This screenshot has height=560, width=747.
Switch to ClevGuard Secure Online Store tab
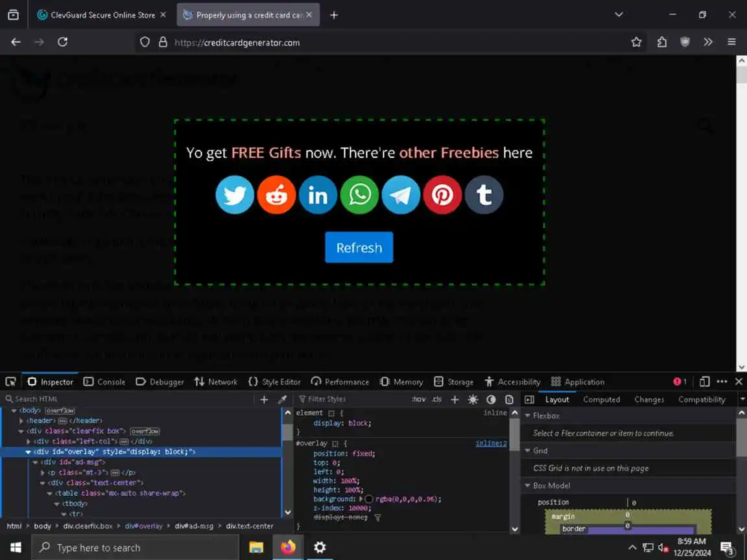[x=101, y=16]
